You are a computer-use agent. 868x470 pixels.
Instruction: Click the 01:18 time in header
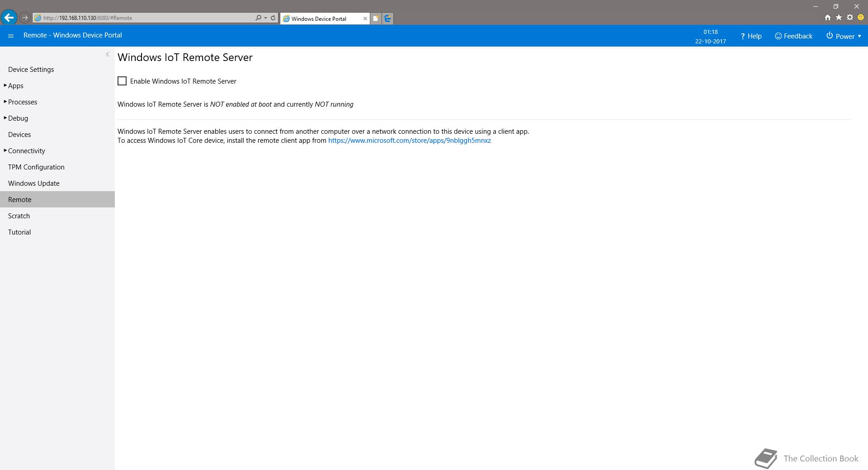[x=711, y=32]
